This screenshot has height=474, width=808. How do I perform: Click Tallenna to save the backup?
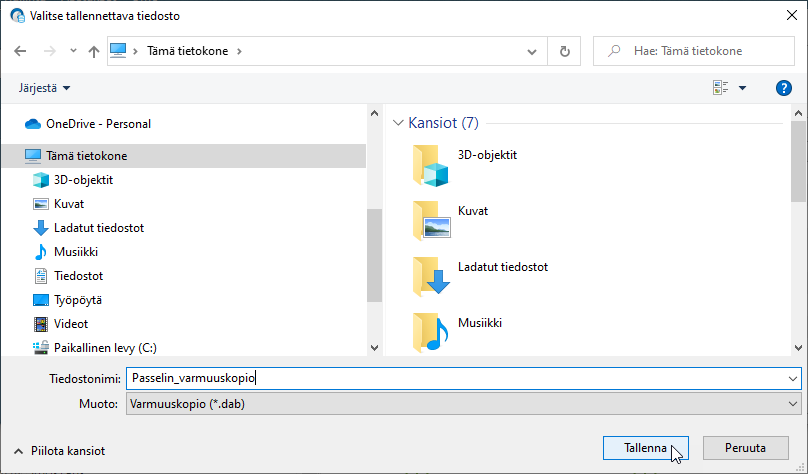tap(646, 448)
